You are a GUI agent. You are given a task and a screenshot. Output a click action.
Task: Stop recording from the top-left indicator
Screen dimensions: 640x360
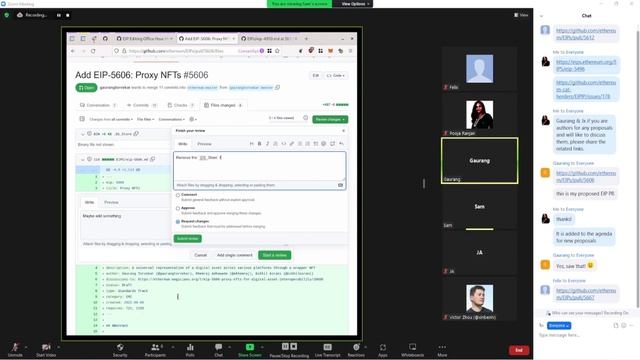point(68,15)
